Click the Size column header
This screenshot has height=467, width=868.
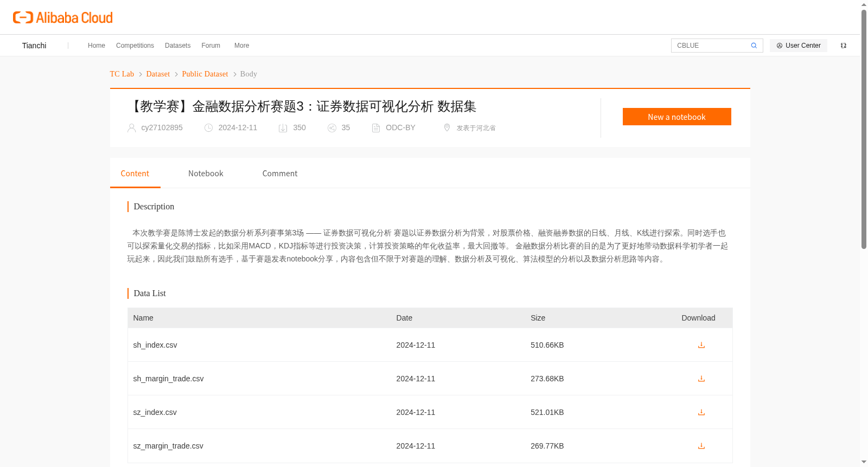(538, 318)
